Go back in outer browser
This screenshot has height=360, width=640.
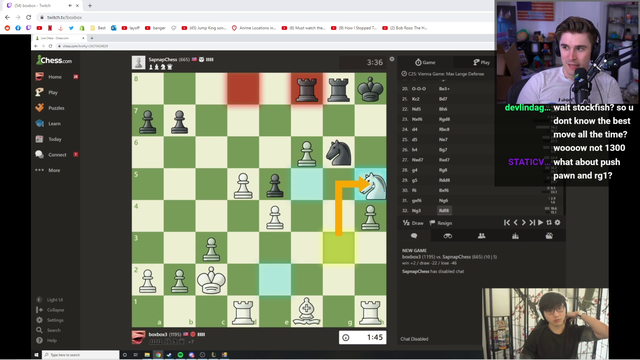[x=7, y=17]
